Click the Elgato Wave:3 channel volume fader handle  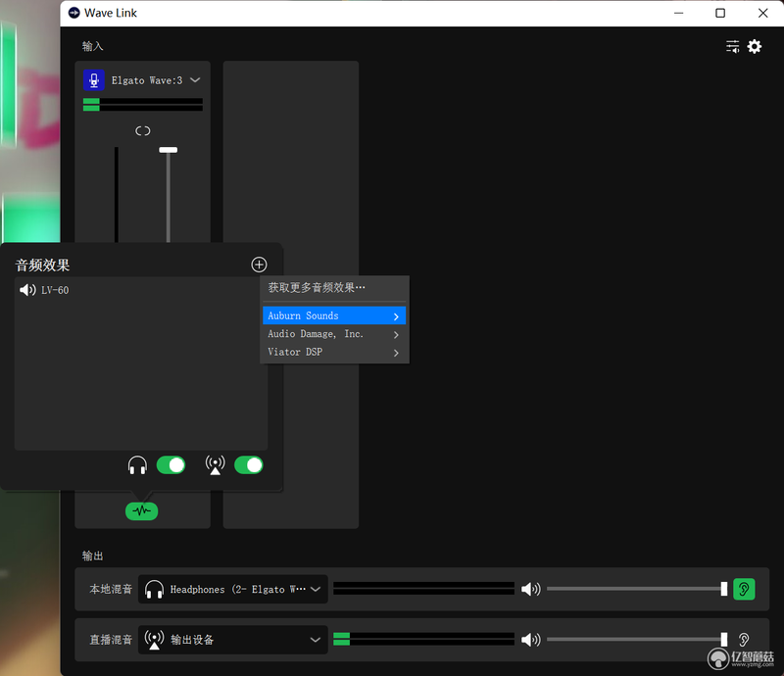point(168,150)
